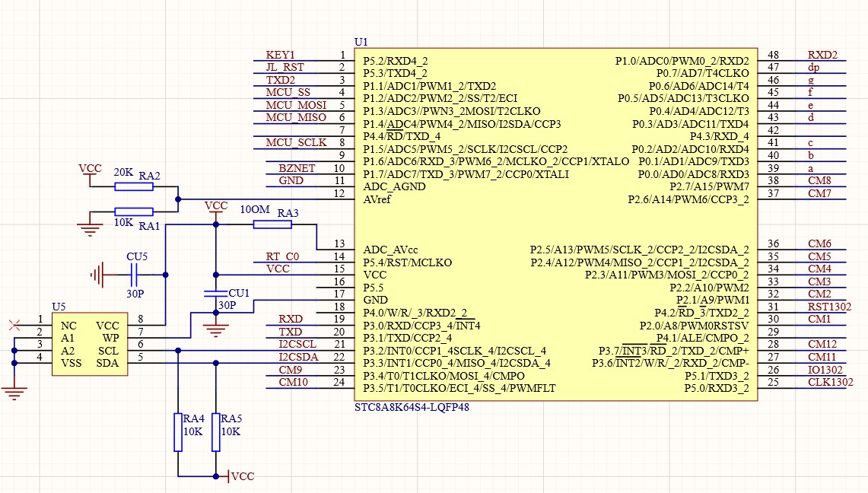Select the ground symbol below CU1
The width and height of the screenshot is (868, 493).
216,329
